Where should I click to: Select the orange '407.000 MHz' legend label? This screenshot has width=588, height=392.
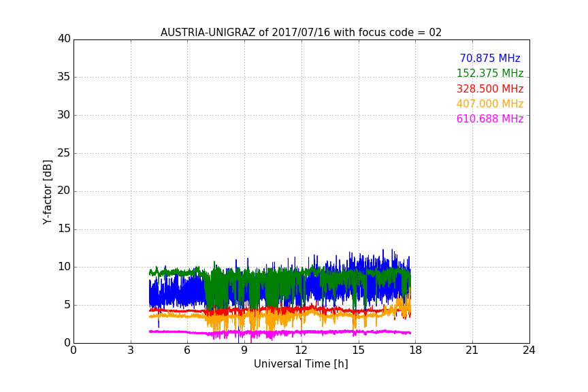click(x=490, y=103)
